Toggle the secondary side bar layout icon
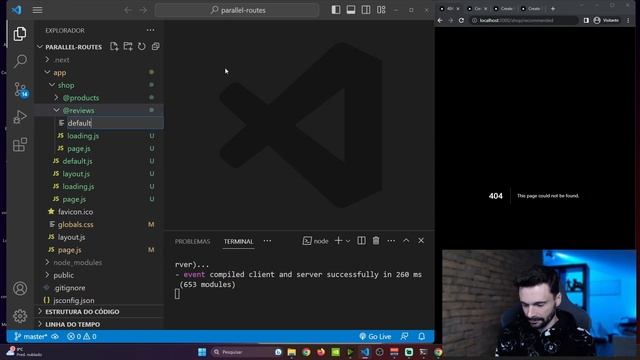 [366, 10]
